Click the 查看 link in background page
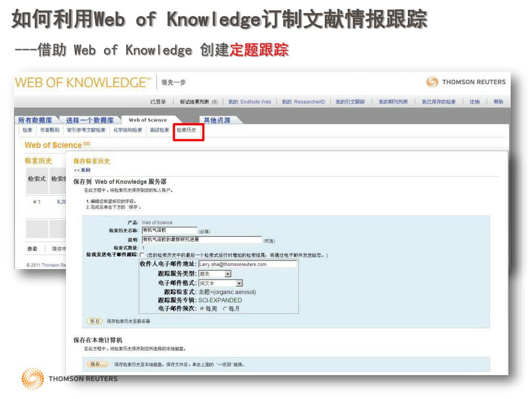The height and width of the screenshot is (399, 532). (x=32, y=249)
